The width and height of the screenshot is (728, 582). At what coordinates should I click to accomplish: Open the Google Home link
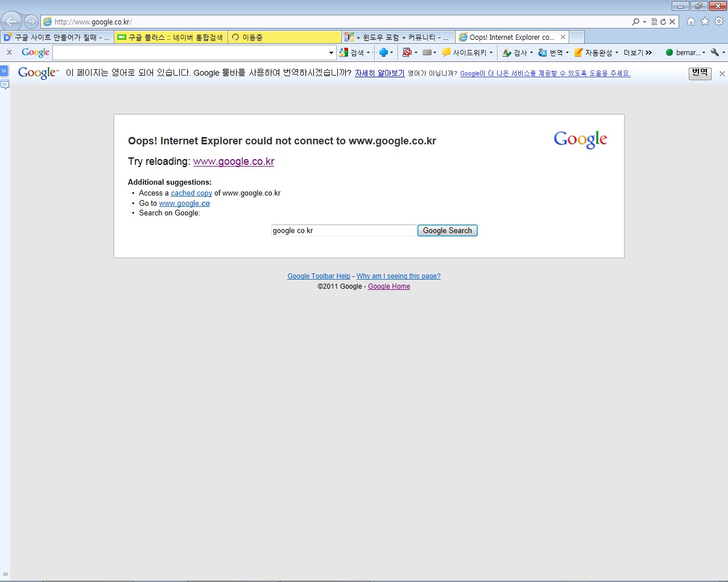coord(389,286)
